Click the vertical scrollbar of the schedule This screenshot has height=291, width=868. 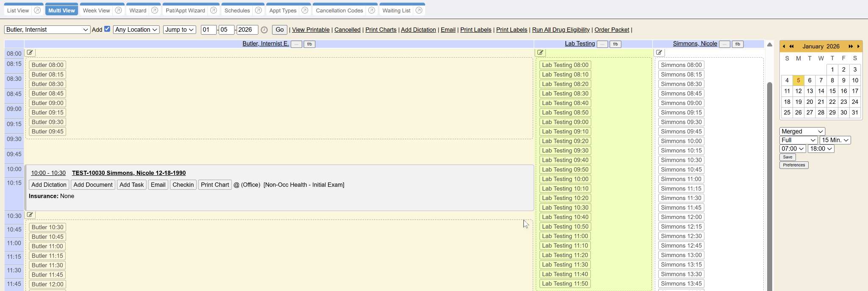click(x=770, y=169)
